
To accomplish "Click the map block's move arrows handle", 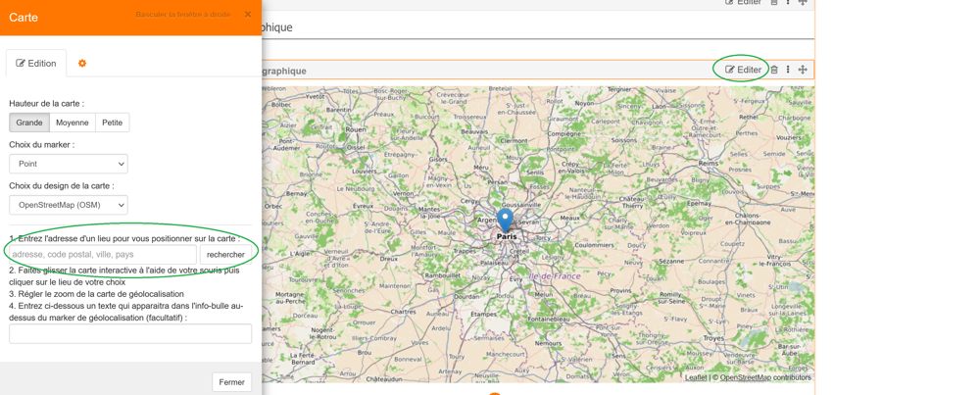I will click(x=803, y=70).
